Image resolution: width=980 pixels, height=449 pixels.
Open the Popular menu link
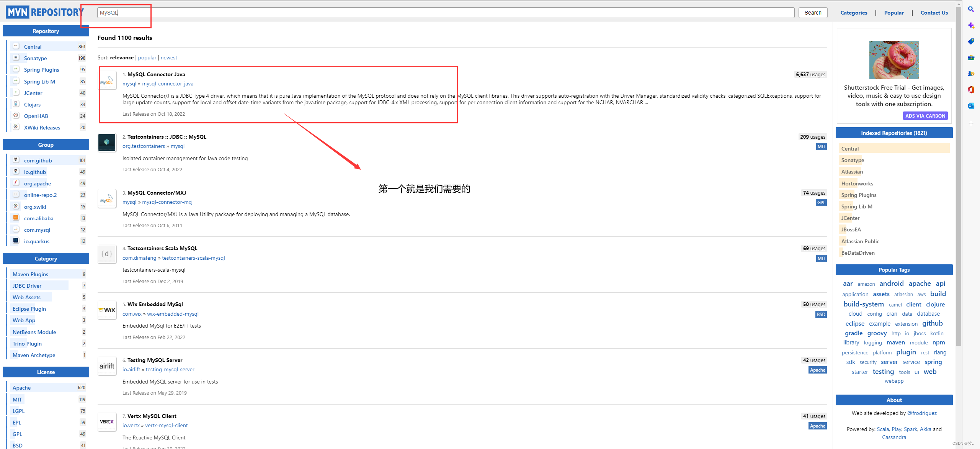click(894, 13)
